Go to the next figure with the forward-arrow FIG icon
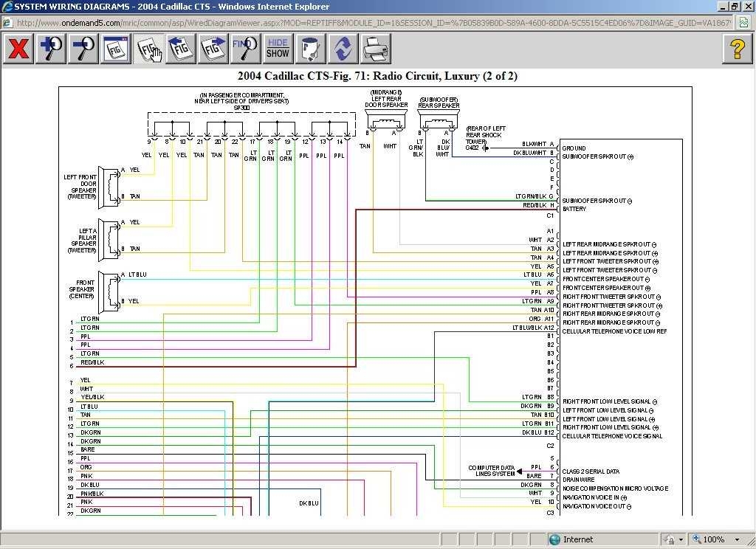 pos(213,49)
